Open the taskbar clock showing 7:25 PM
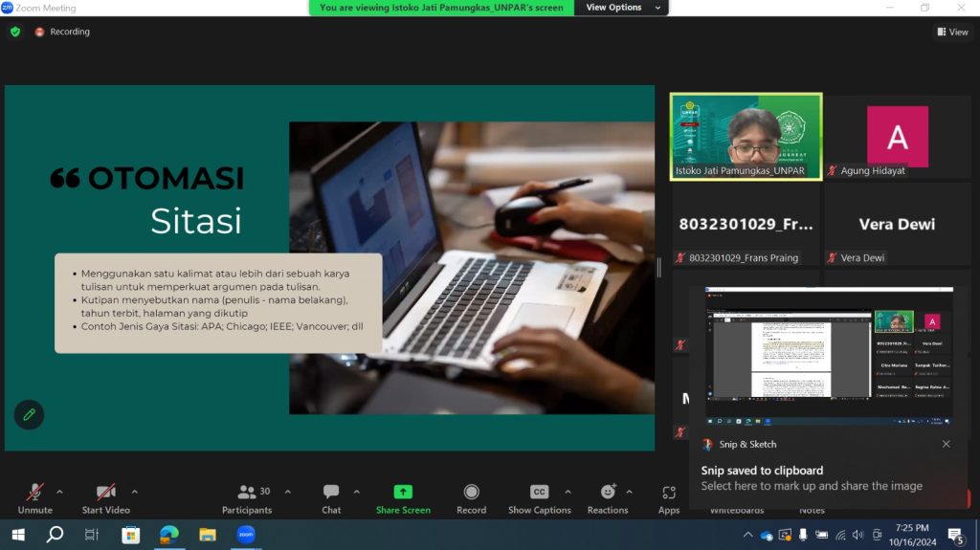 pyautogui.click(x=912, y=535)
